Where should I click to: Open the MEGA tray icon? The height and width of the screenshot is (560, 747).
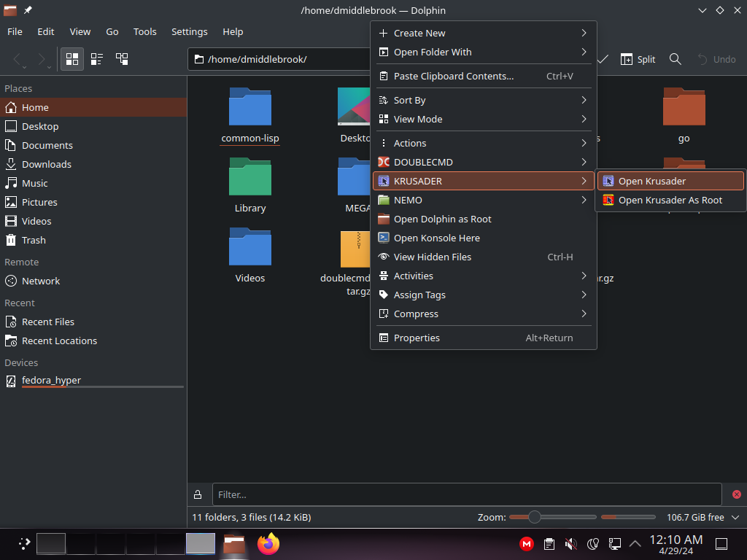point(527,543)
